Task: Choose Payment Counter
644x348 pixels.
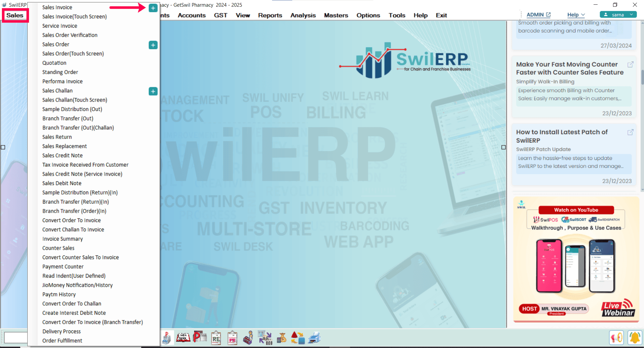Action: [x=63, y=267]
